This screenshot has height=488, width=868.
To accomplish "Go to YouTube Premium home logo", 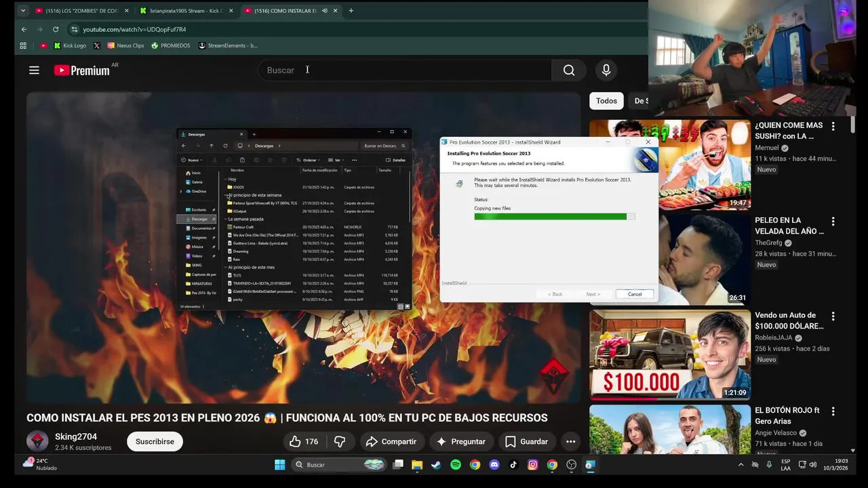I will pyautogui.click(x=82, y=70).
